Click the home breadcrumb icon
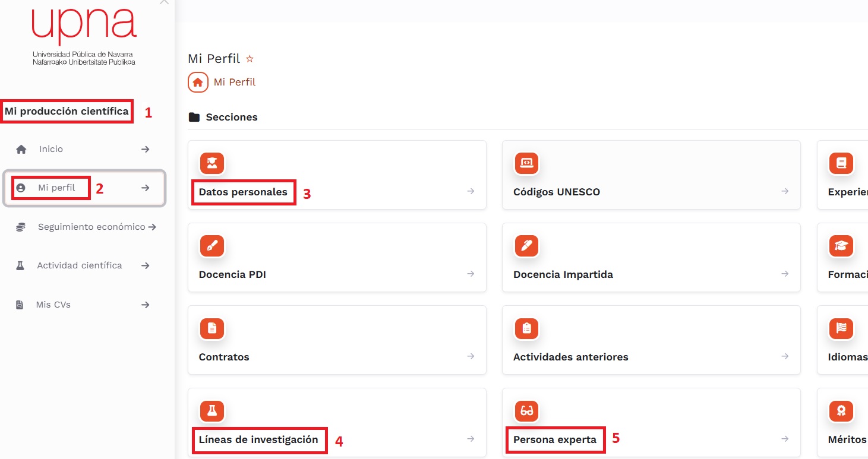 click(198, 82)
